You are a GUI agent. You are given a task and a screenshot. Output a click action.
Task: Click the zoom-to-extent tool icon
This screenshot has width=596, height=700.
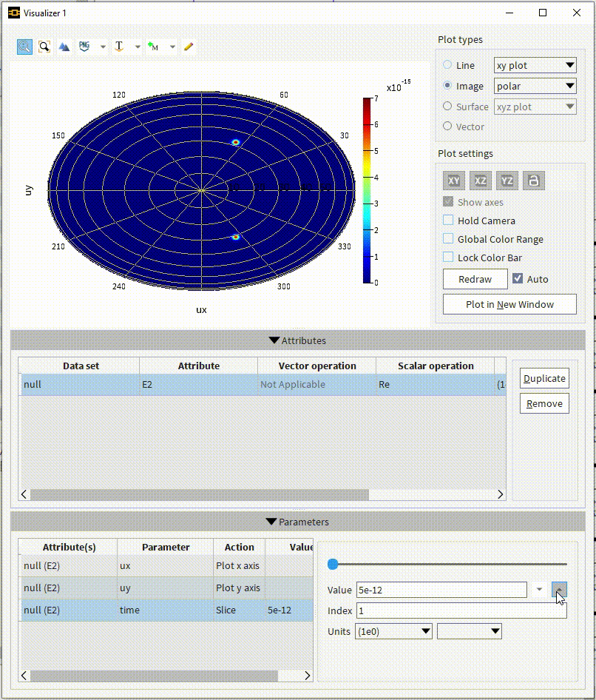pyautogui.click(x=44, y=47)
